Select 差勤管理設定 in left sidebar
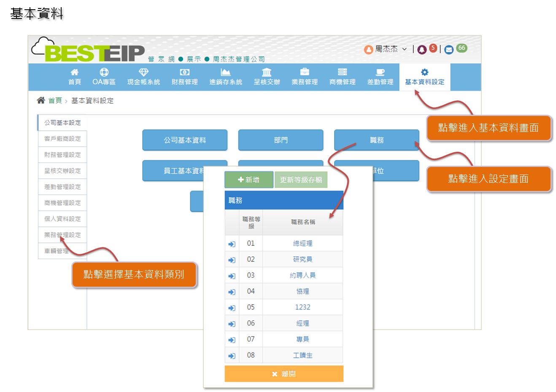 [x=62, y=187]
